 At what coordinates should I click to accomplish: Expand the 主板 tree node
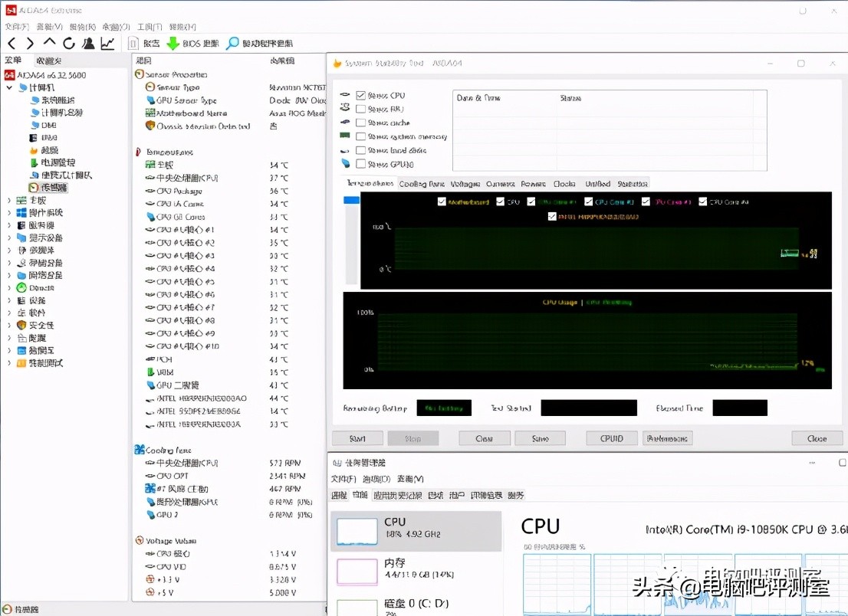click(9, 201)
